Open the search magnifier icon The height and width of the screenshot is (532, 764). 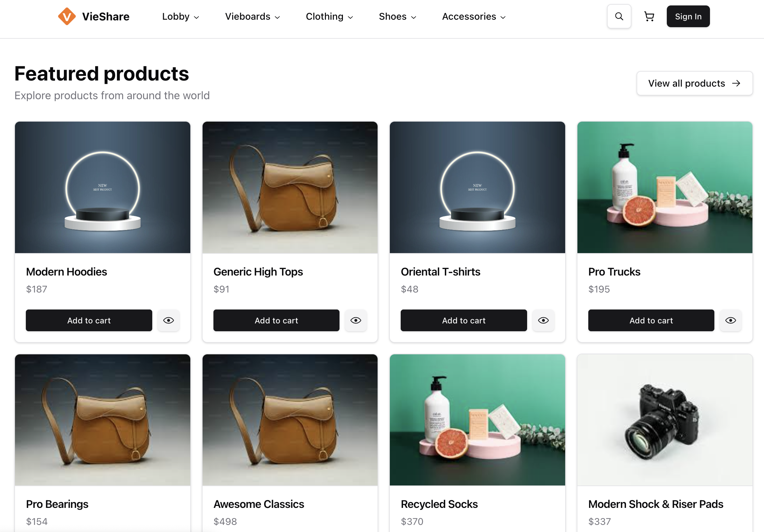tap(619, 16)
